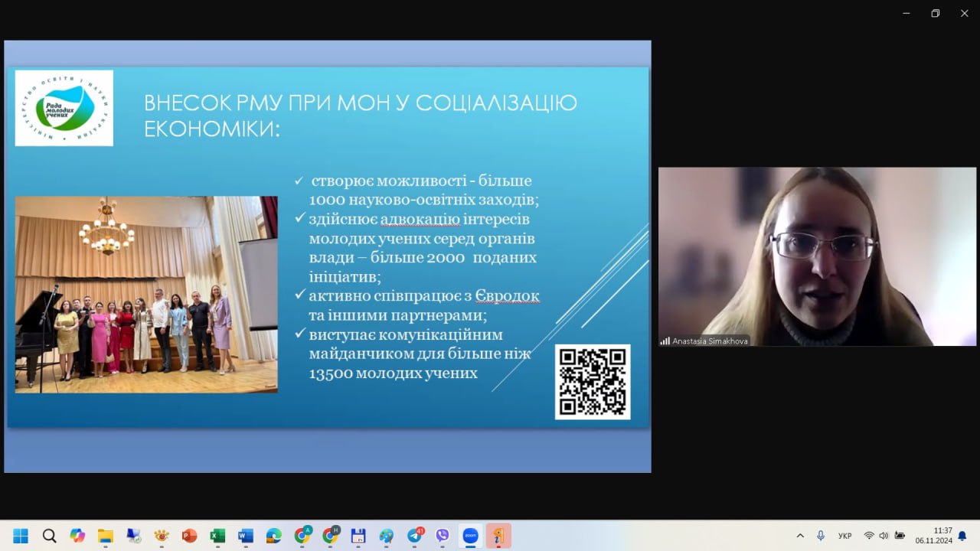
Task: Click the microphone indicator in system tray
Action: pos(821,536)
